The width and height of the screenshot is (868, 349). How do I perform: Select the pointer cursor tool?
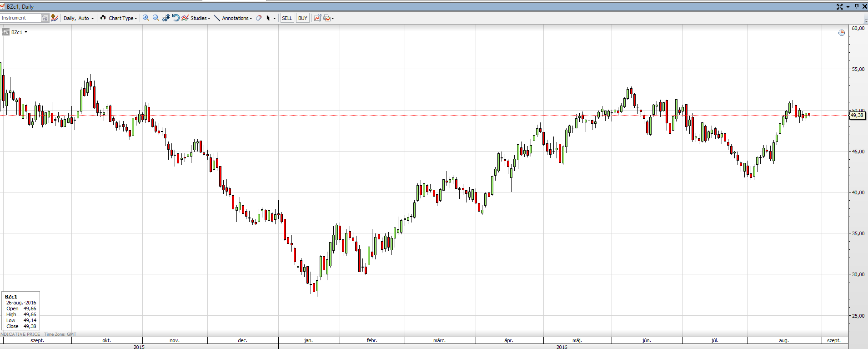(x=268, y=18)
